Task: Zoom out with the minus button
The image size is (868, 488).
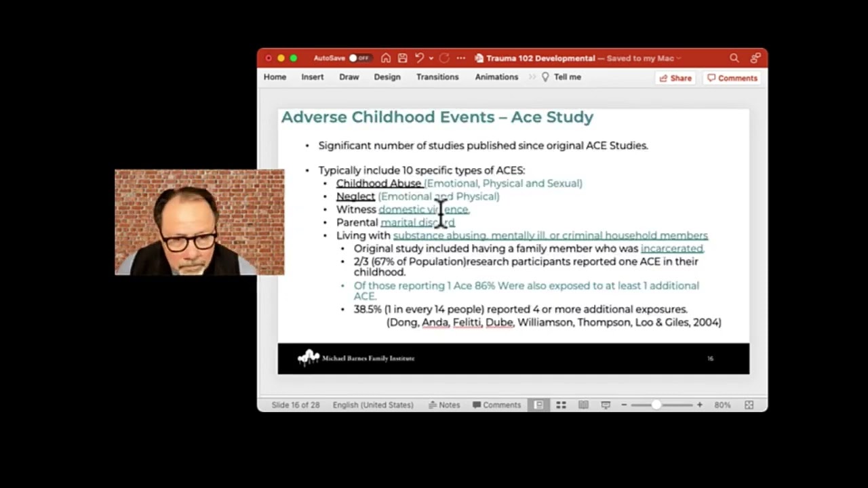Action: tap(624, 405)
